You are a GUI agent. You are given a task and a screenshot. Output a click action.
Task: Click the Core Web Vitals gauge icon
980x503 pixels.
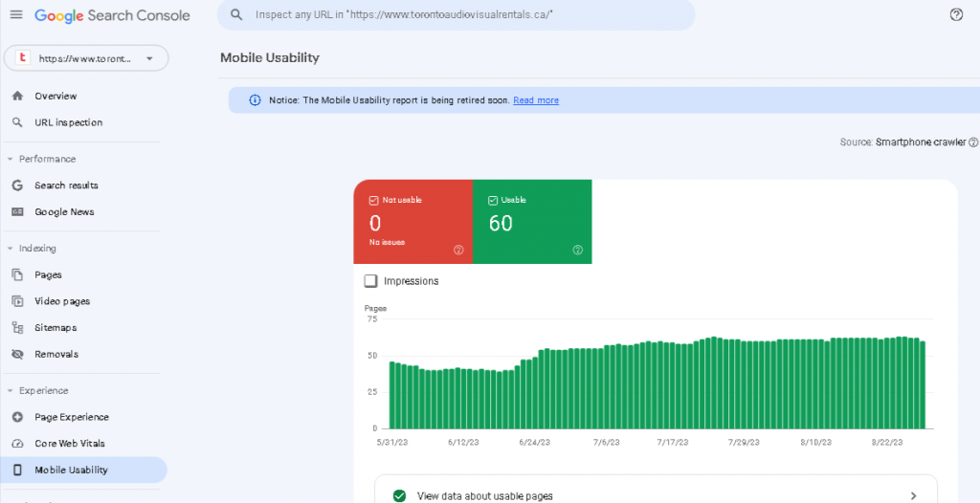(17, 444)
